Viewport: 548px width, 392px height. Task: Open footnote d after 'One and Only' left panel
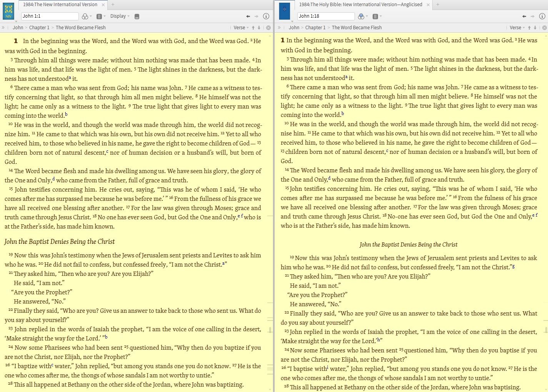click(x=53, y=179)
